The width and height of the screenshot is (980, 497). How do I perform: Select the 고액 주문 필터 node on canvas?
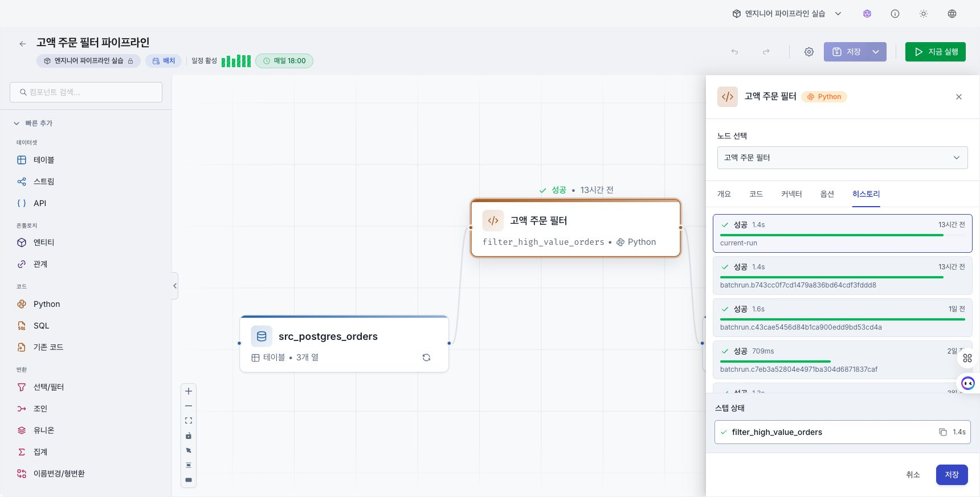(575, 228)
